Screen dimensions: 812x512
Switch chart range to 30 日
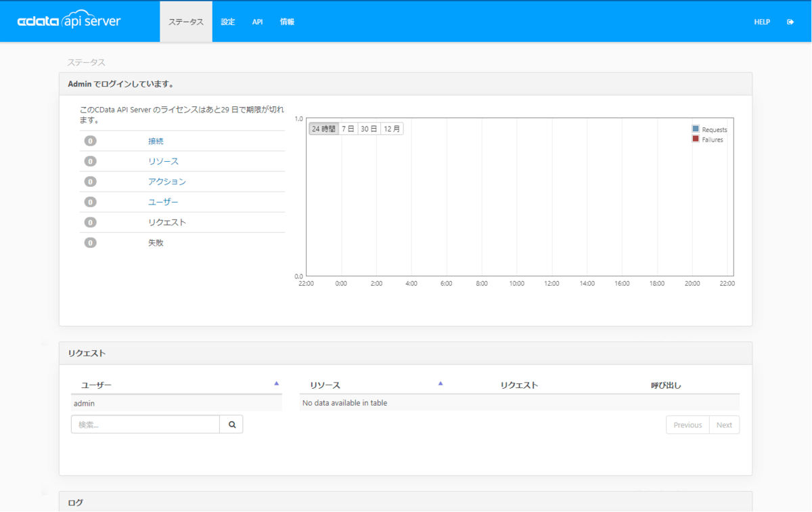coord(369,129)
